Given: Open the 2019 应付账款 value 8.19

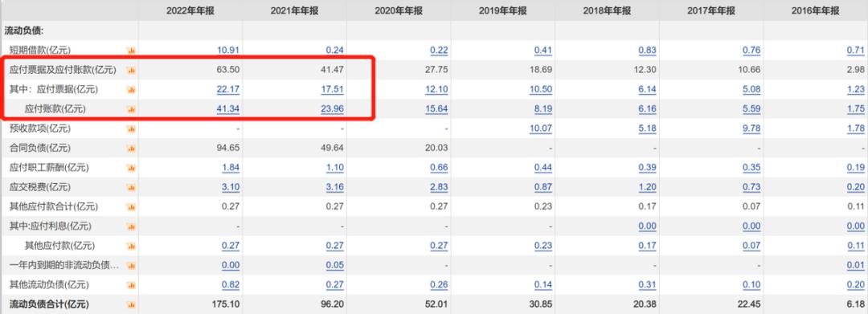Looking at the screenshot, I should [543, 109].
